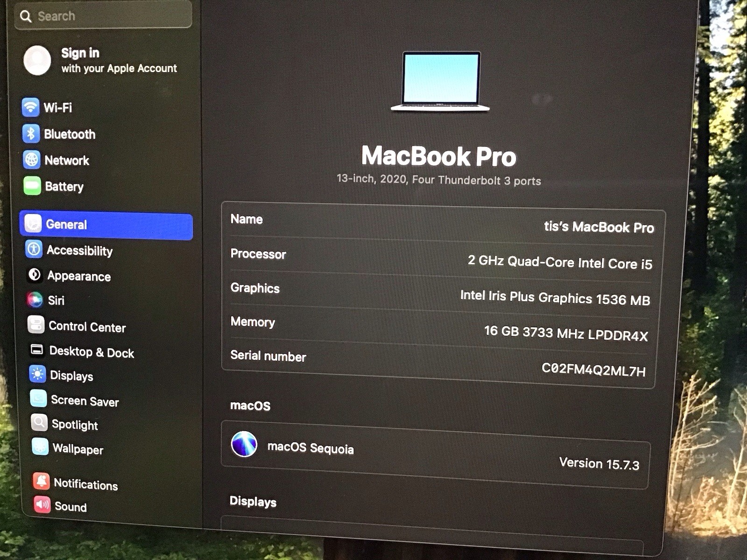Image resolution: width=747 pixels, height=560 pixels.
Task: Select serial number "C02FM4Q2ML7H"
Action: (x=593, y=370)
